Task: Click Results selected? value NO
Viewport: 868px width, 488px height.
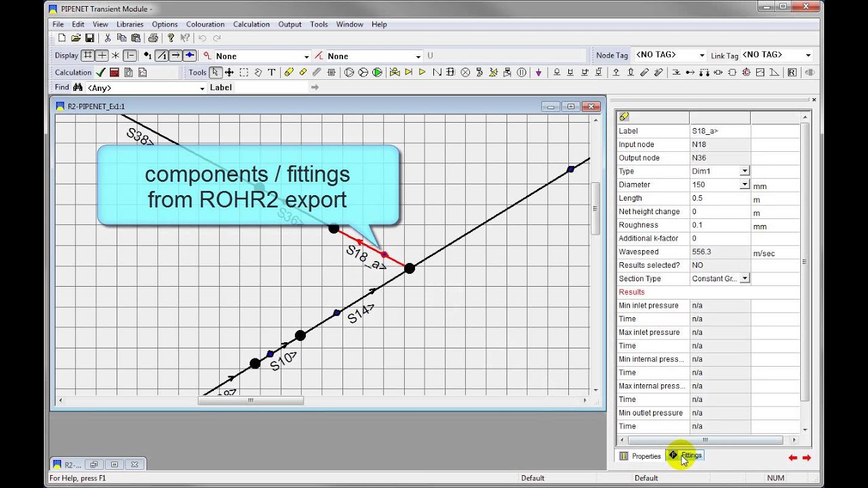Action: point(719,265)
